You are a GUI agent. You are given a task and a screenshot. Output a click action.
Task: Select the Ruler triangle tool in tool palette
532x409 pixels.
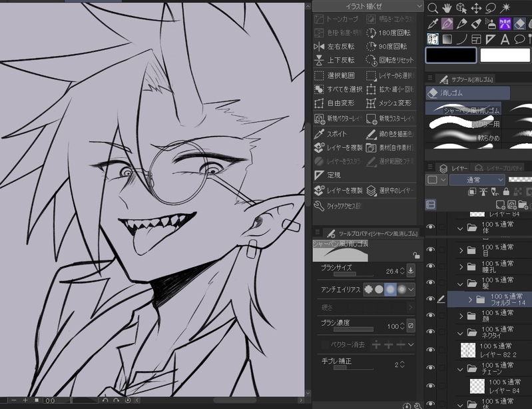(x=491, y=39)
